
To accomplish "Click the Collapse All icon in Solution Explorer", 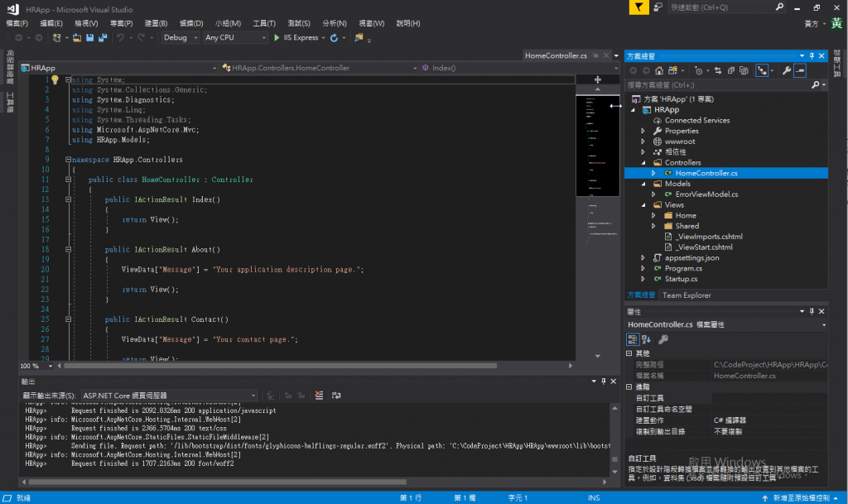I will click(730, 71).
